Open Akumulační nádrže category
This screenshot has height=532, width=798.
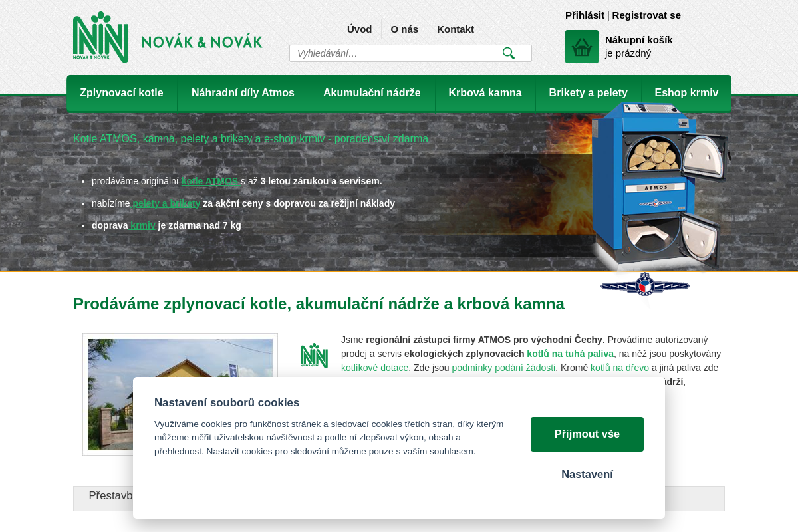click(x=372, y=93)
